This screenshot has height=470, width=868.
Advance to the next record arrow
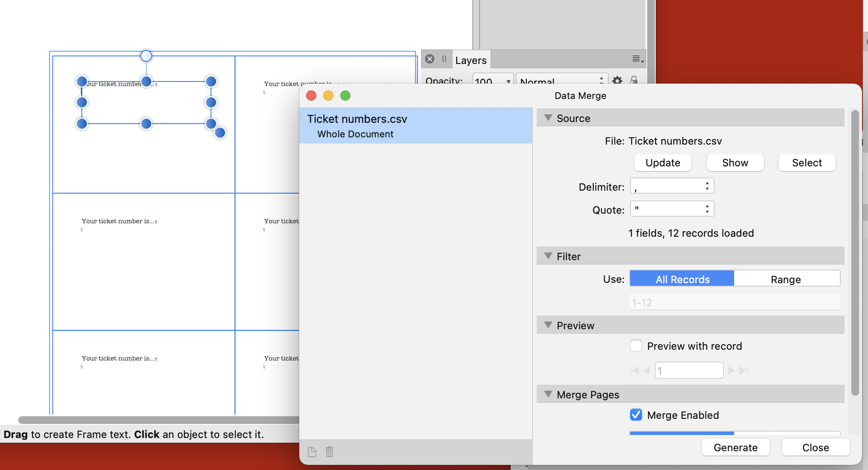(x=732, y=371)
